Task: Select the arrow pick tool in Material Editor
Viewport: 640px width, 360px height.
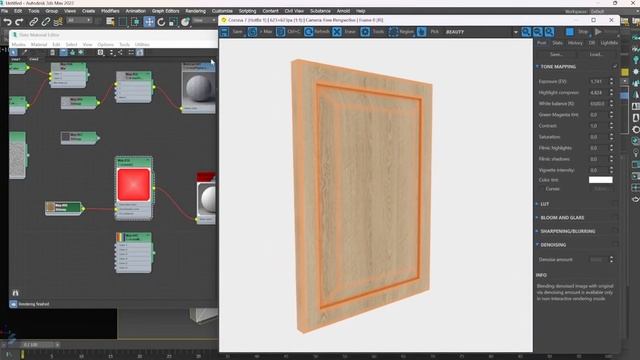Action: [x=13, y=52]
